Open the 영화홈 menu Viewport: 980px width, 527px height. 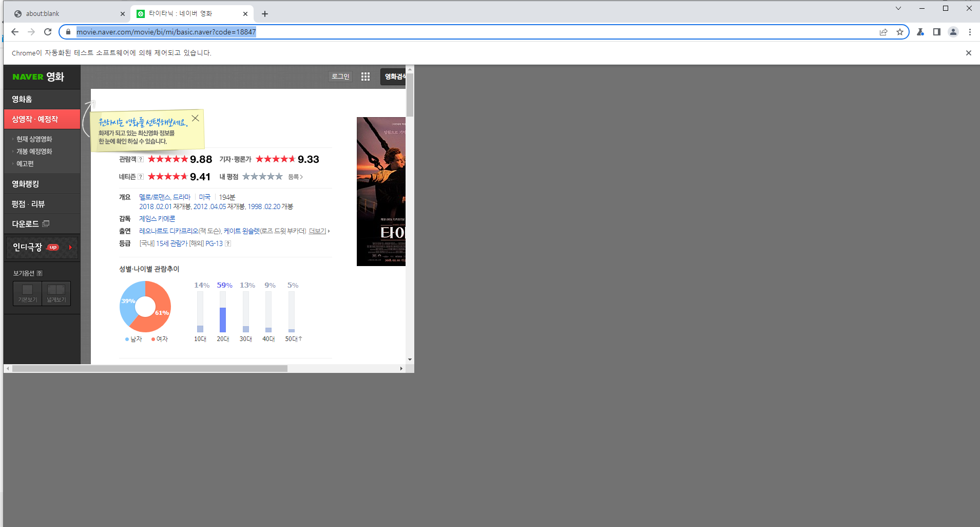click(x=42, y=99)
